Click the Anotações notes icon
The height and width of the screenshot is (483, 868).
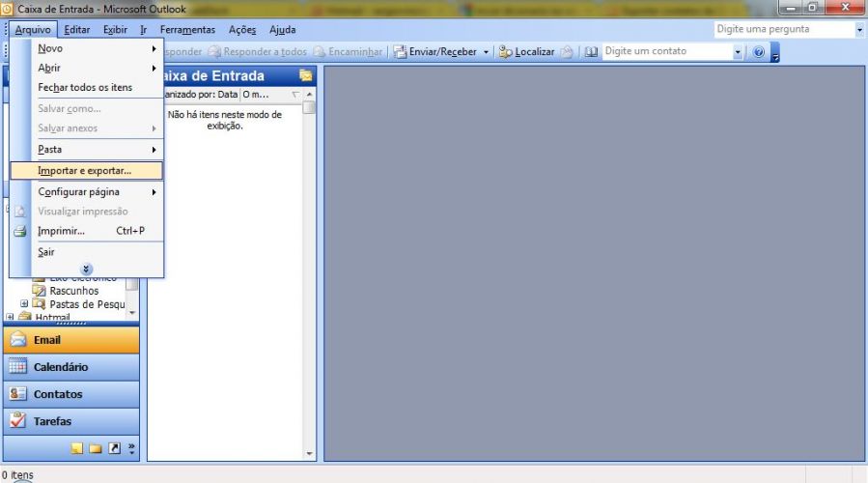point(77,448)
